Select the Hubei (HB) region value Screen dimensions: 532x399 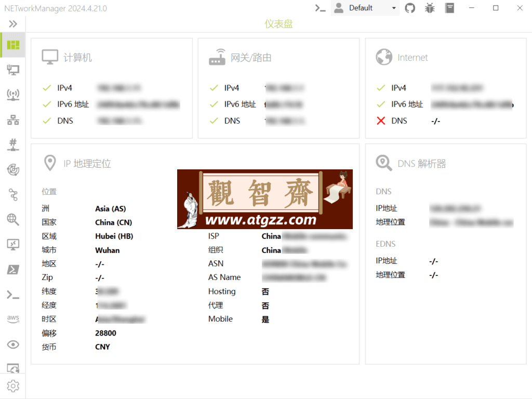tap(114, 236)
